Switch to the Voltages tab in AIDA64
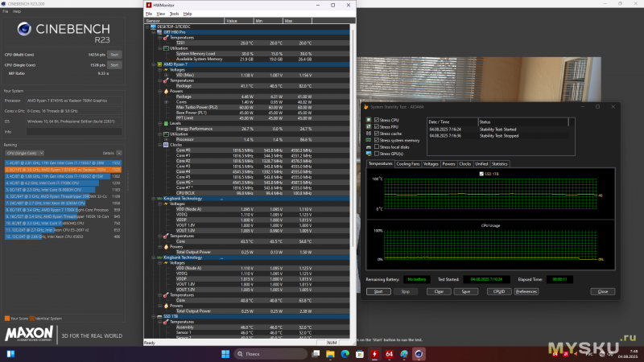644x362 pixels. tap(431, 164)
